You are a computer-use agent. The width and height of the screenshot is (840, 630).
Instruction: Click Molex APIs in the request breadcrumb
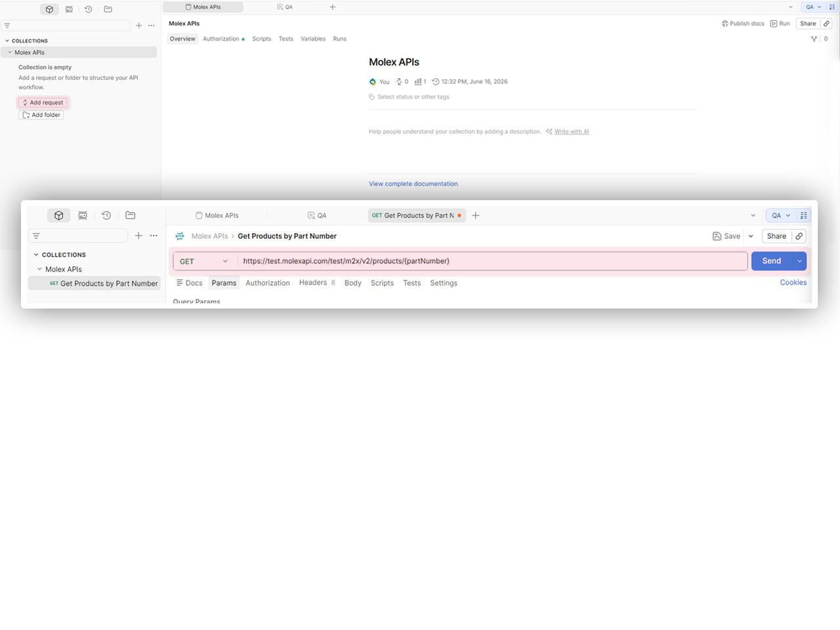[x=209, y=236]
